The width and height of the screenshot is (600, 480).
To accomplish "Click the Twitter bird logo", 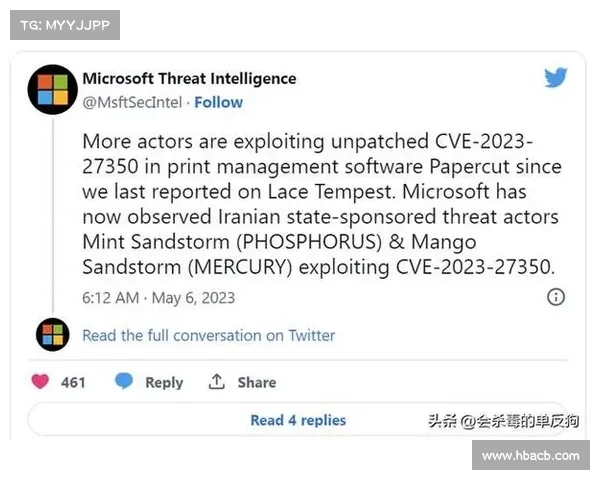I will pyautogui.click(x=556, y=78).
